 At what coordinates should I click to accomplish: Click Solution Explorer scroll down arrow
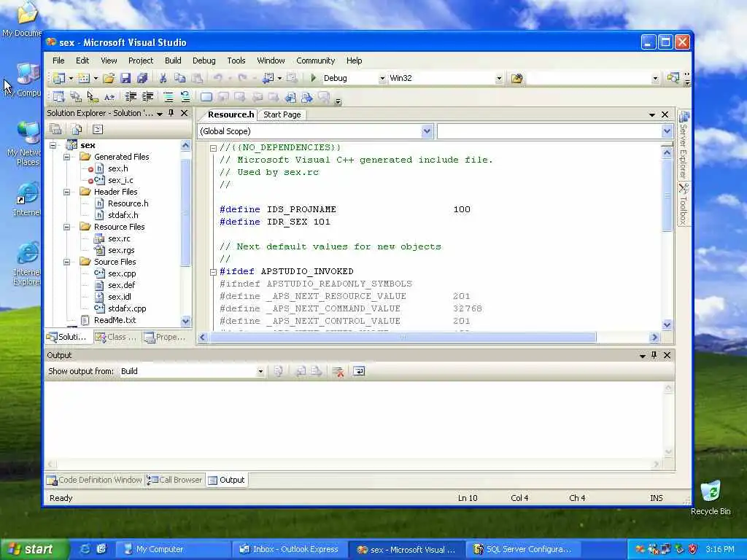click(186, 321)
